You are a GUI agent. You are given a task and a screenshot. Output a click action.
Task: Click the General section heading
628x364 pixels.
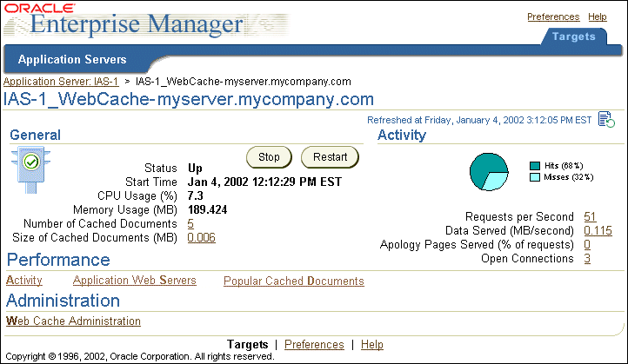36,136
